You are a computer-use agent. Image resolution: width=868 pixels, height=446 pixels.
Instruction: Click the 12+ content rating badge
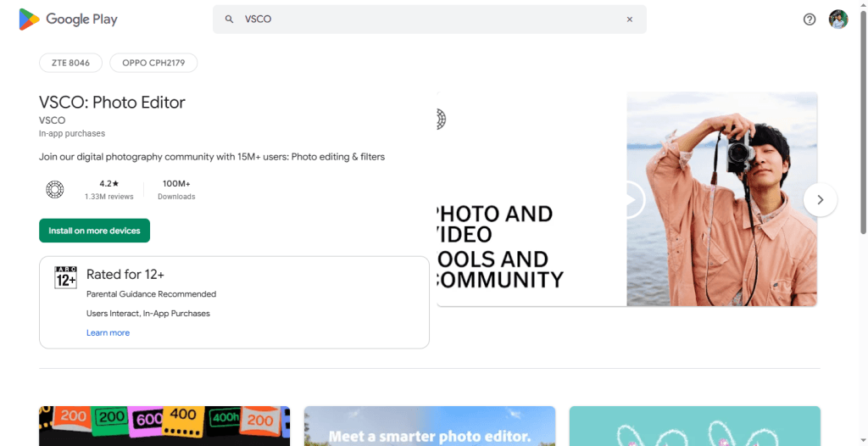click(65, 277)
